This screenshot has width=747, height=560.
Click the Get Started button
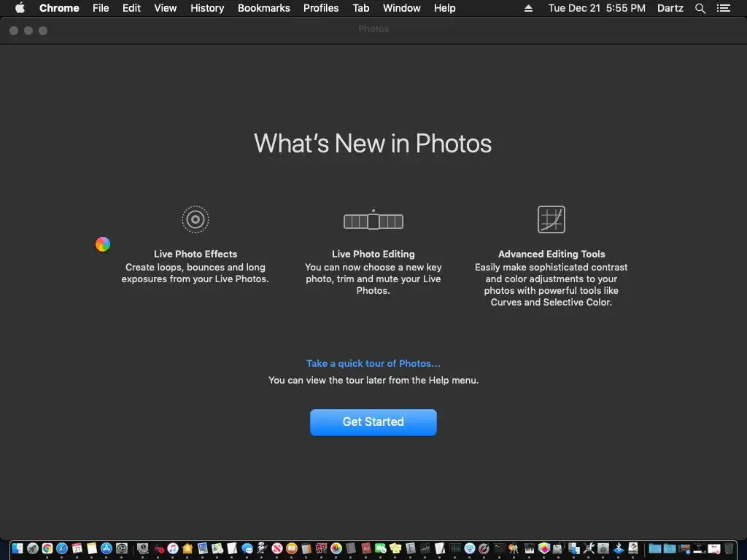pyautogui.click(x=373, y=422)
